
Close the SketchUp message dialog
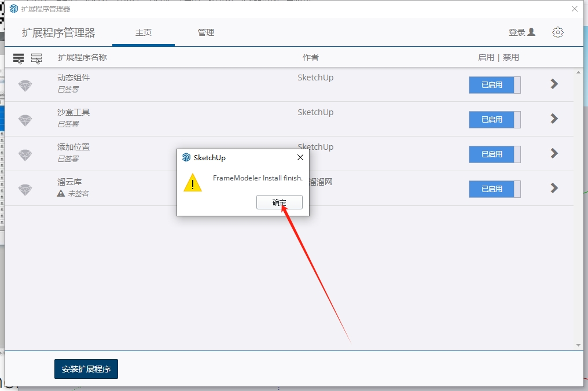click(x=300, y=157)
